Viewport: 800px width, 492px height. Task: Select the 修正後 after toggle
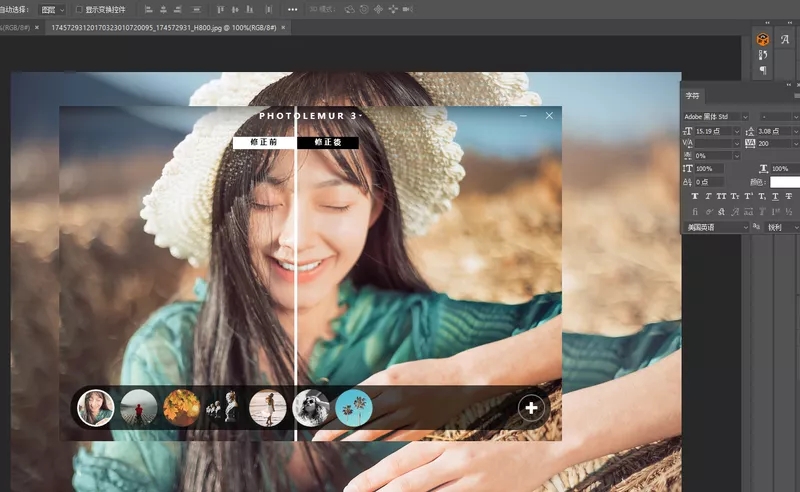coord(328,142)
